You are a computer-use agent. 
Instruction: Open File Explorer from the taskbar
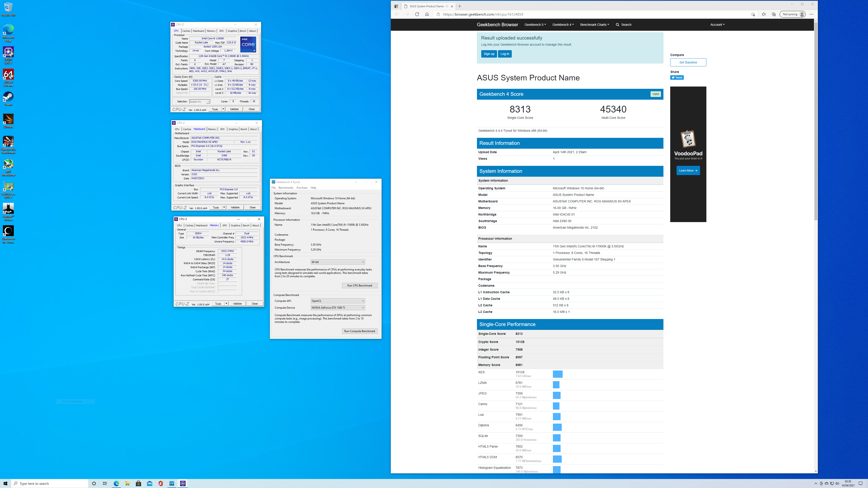pyautogui.click(x=127, y=483)
